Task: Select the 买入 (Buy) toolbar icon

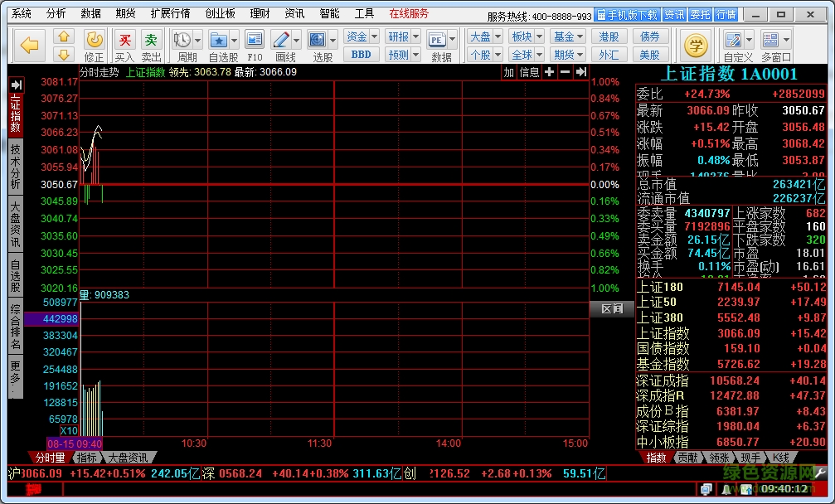Action: 124,39
